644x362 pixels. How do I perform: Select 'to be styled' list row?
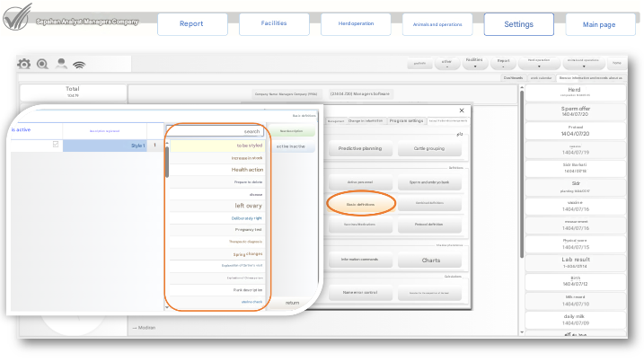click(216, 146)
